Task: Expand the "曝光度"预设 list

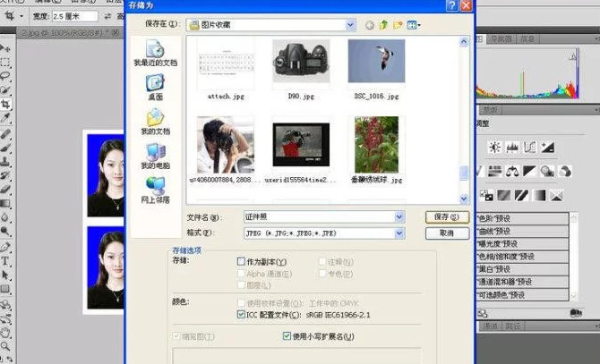Action: click(x=523, y=243)
